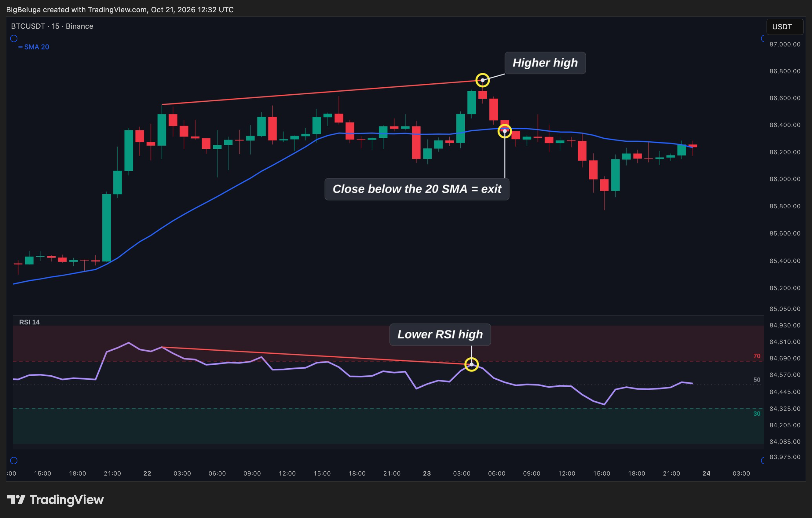Image resolution: width=812 pixels, height=518 pixels.
Task: Select the "Lower RSI high" annotation label
Action: click(x=440, y=334)
